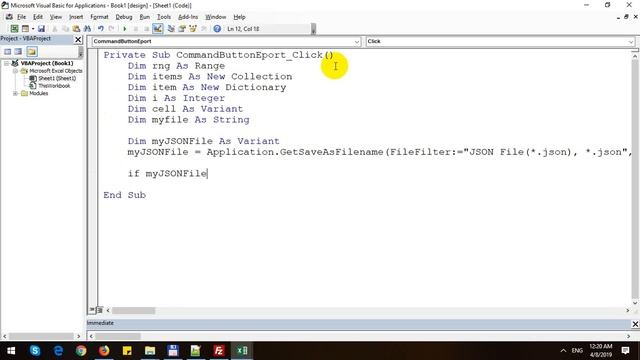
Task: Open the Project Explorer from the toolbar icon
Action: pyautogui.click(x=171, y=29)
